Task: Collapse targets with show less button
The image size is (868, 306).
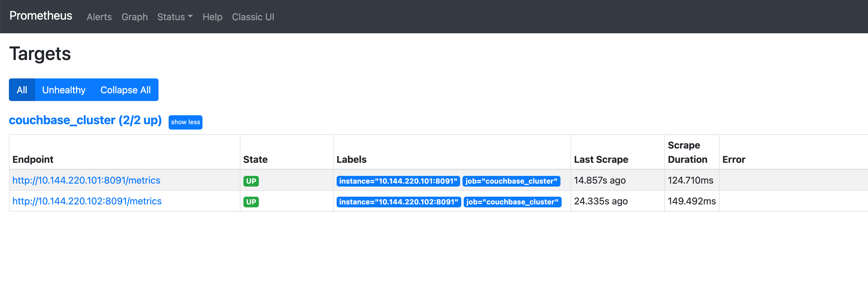Action: pyautogui.click(x=185, y=122)
